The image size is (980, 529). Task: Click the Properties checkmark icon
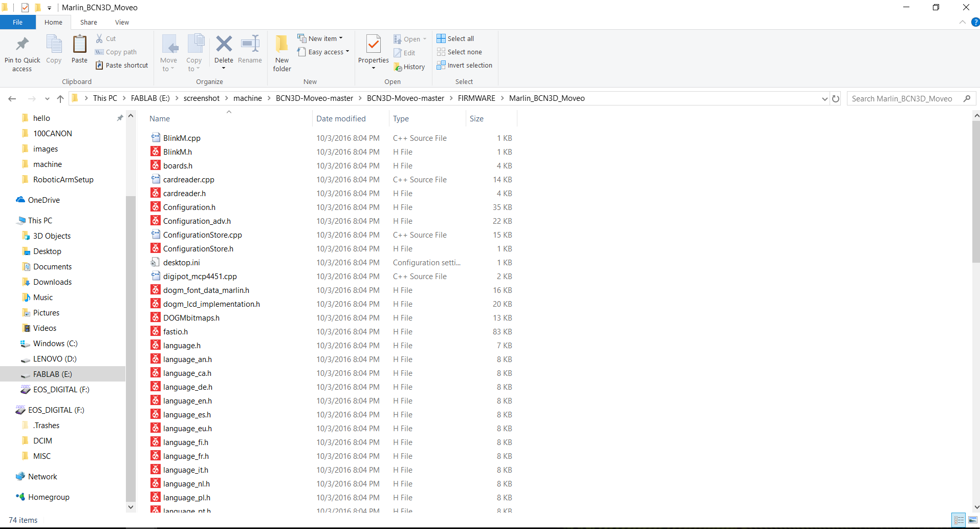click(374, 44)
